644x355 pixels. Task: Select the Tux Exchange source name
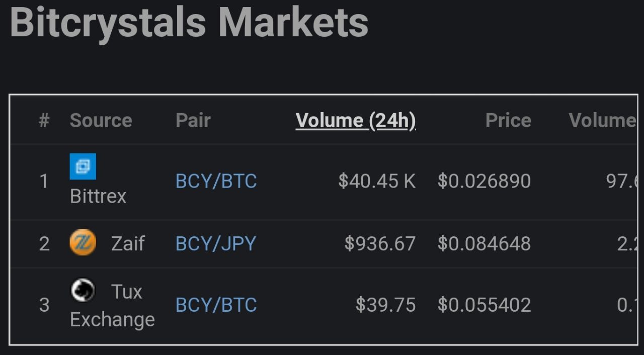112,306
